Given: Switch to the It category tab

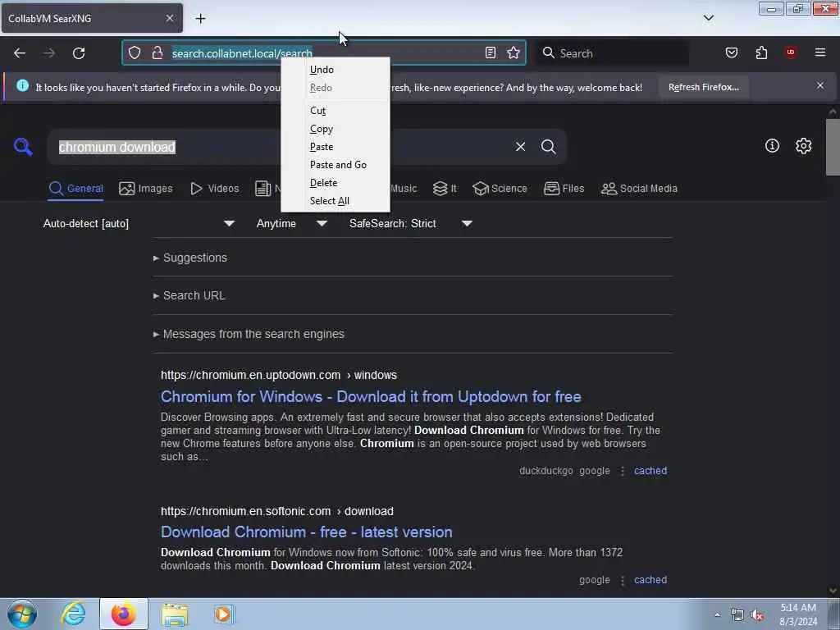Looking at the screenshot, I should point(445,189).
